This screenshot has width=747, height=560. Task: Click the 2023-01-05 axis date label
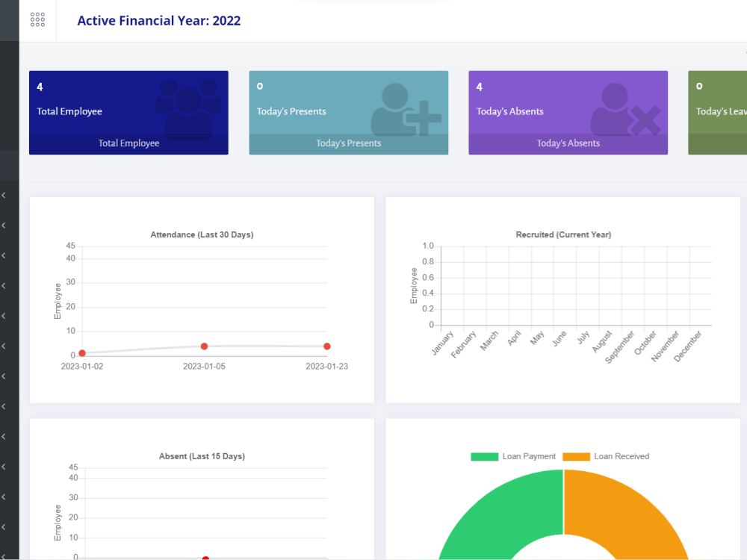[204, 366]
